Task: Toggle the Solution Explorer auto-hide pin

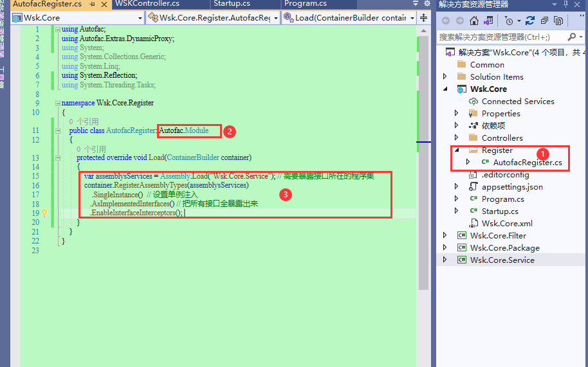Action: [566, 4]
